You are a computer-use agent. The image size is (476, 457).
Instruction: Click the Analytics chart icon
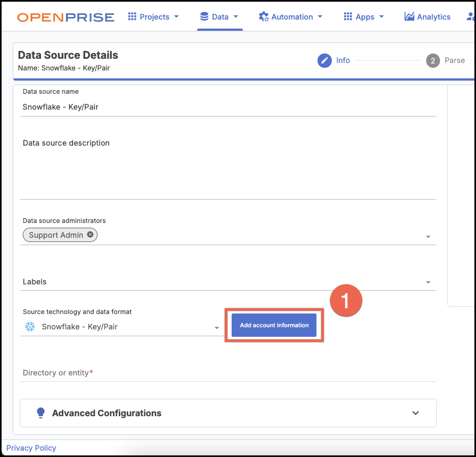click(409, 16)
